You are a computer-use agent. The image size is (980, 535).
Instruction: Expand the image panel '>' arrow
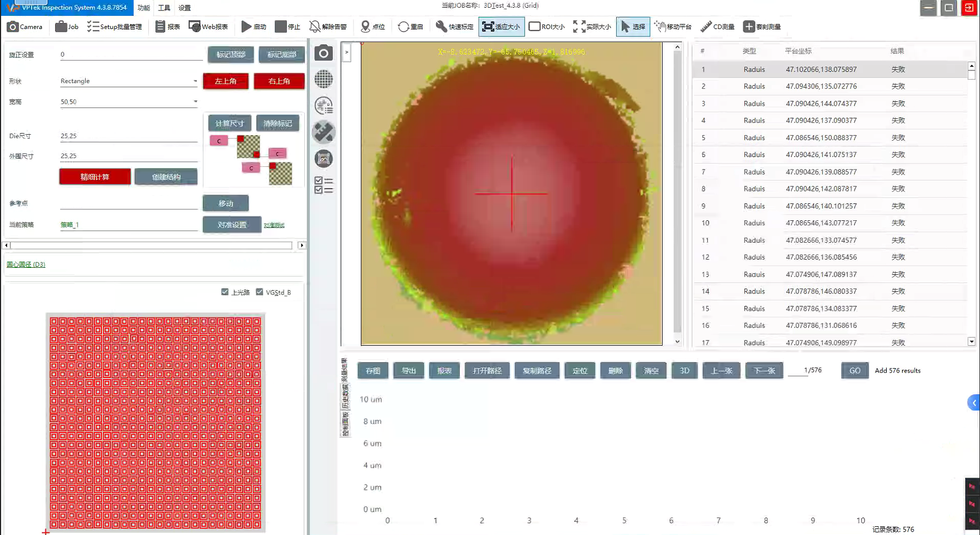click(x=346, y=52)
